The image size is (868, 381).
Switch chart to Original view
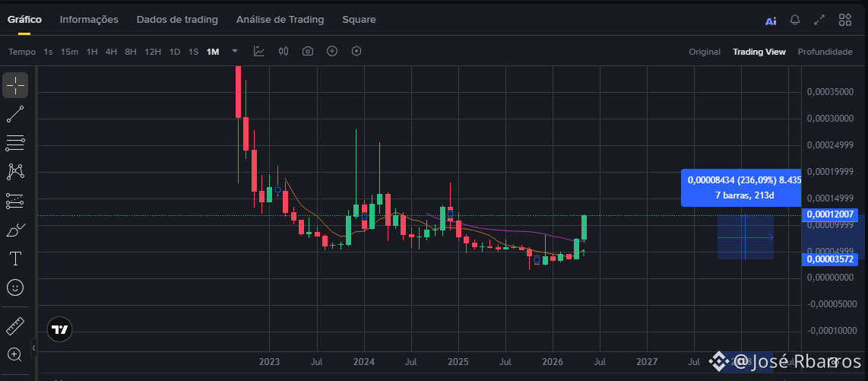pyautogui.click(x=705, y=52)
